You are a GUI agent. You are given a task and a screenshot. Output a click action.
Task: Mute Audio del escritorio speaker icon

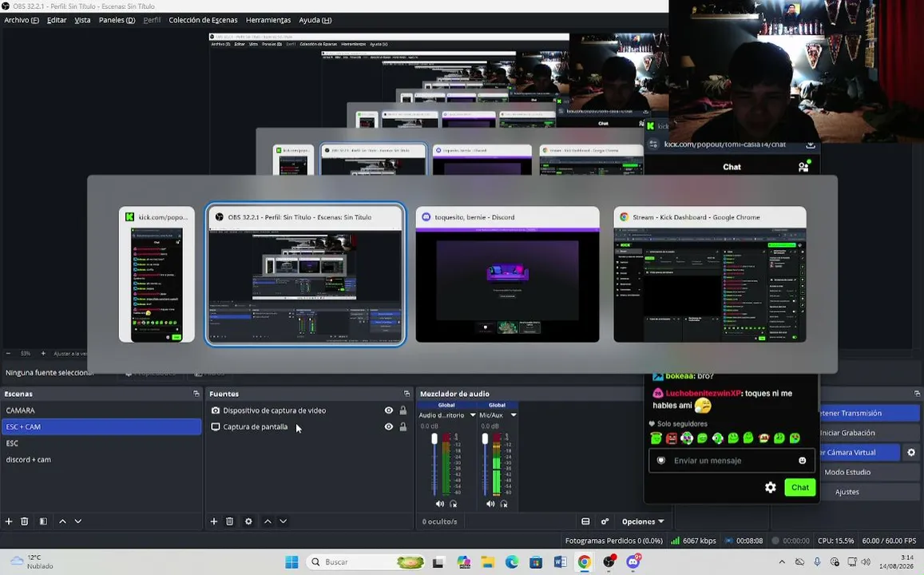tap(439, 504)
